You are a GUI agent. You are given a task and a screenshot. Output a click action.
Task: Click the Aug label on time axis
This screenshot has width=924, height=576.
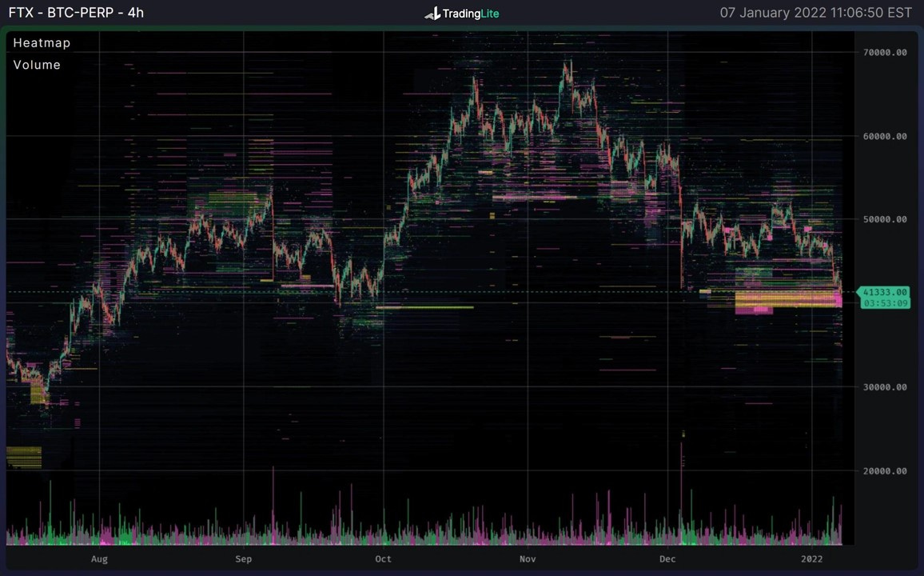point(100,559)
